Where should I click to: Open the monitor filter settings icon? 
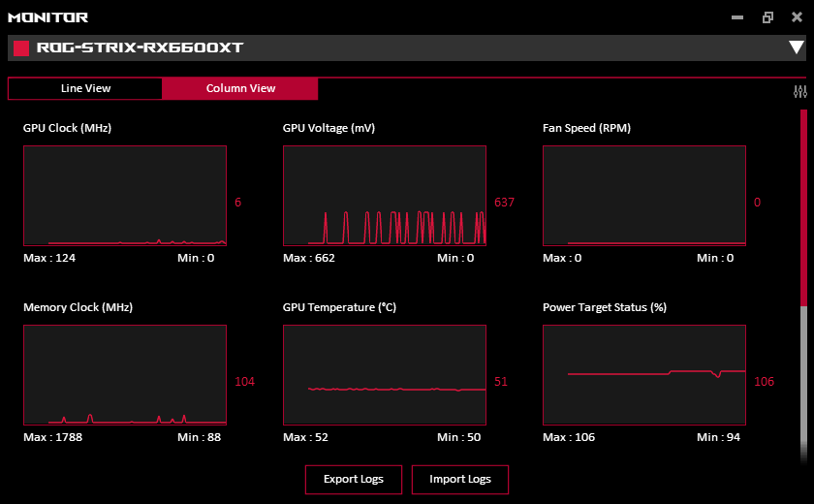(800, 92)
